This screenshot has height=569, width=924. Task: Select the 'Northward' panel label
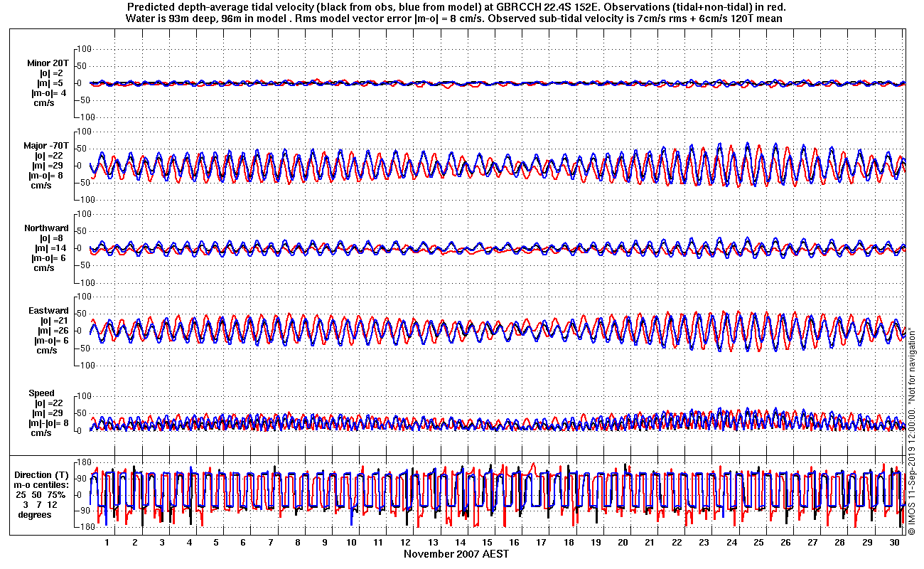46,228
